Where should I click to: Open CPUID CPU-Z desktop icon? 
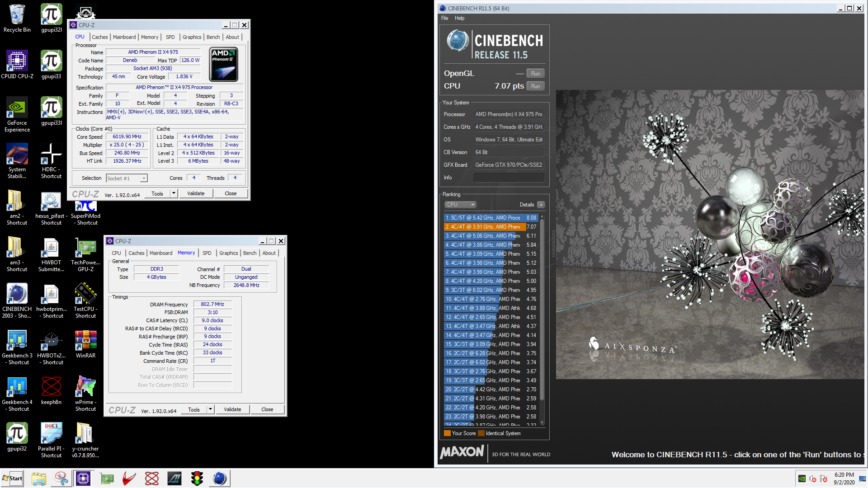point(17,65)
